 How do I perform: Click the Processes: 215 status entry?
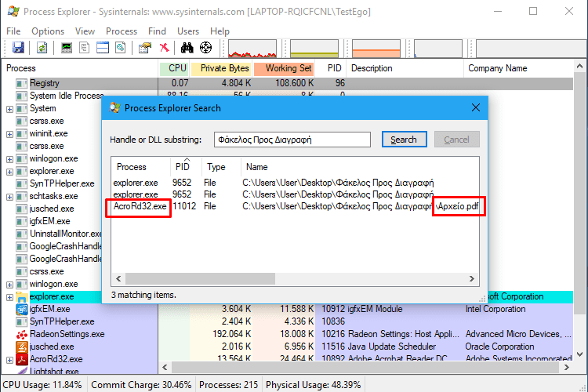coord(229,385)
